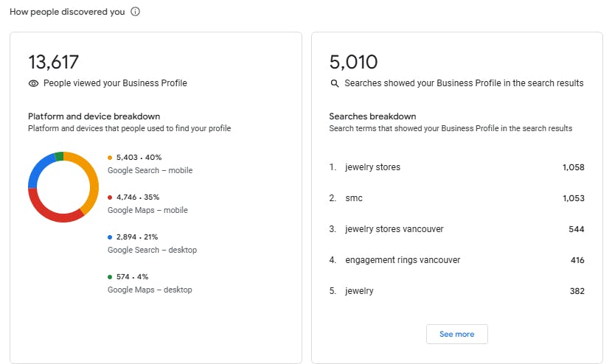Click the blue dot for Google Search desktop
The image size is (612, 364).
pos(110,237)
